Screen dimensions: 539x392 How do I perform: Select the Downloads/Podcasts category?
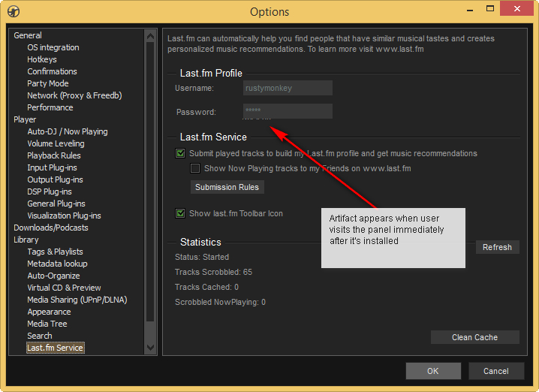click(x=51, y=228)
